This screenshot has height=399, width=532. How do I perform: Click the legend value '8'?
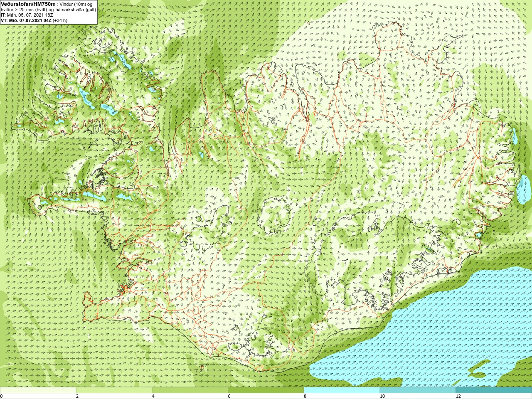tap(305, 396)
